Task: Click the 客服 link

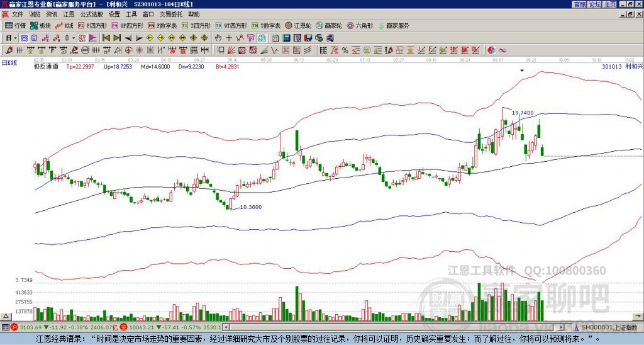Action: pyautogui.click(x=579, y=4)
